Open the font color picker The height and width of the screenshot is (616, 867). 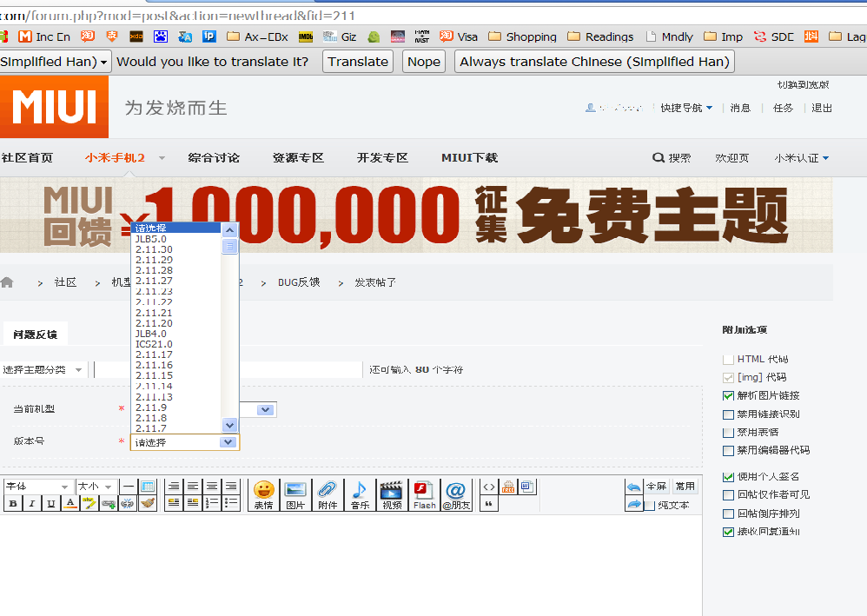tap(70, 503)
